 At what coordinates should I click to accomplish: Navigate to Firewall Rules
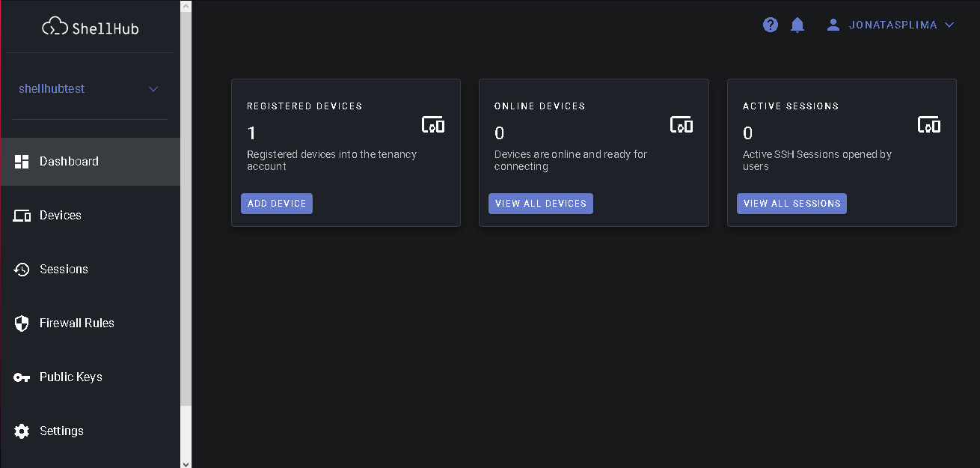pyautogui.click(x=91, y=323)
